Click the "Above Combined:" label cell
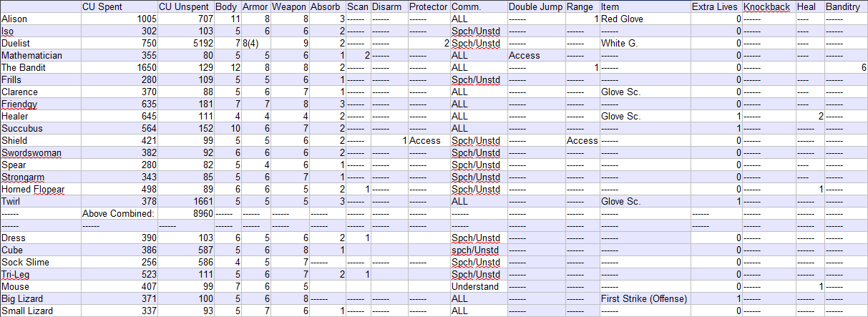The width and height of the screenshot is (868, 317). click(x=118, y=213)
